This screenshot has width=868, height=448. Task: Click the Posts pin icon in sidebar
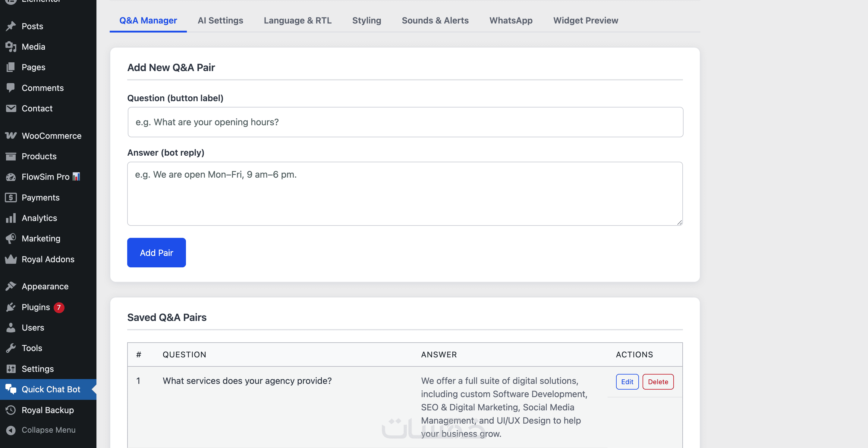(x=11, y=26)
